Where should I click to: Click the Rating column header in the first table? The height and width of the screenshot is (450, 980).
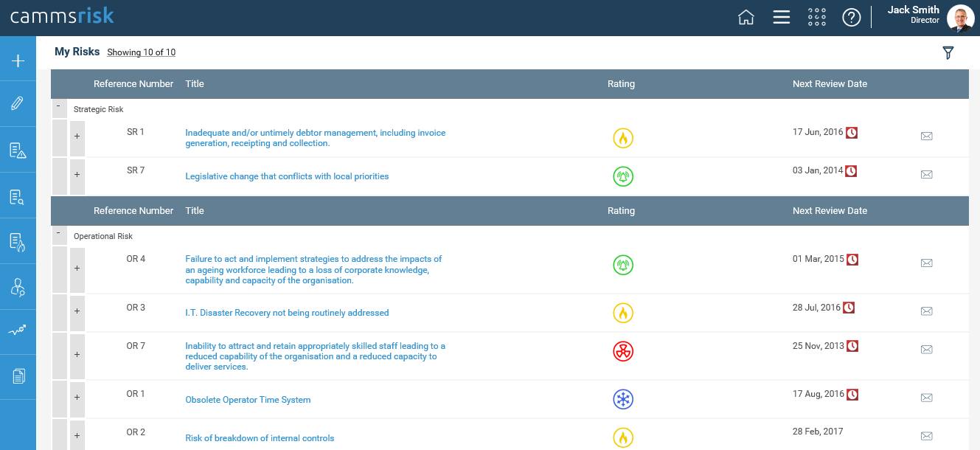[x=621, y=84]
